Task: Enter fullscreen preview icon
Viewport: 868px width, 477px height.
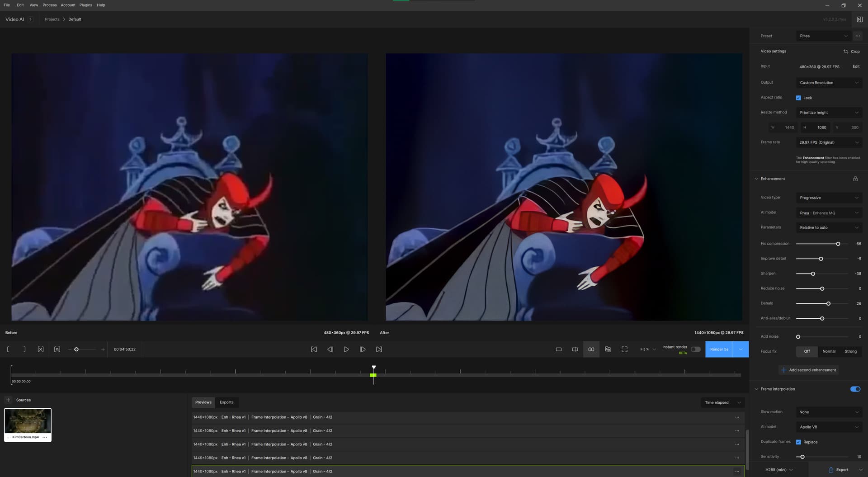Action: (x=625, y=349)
